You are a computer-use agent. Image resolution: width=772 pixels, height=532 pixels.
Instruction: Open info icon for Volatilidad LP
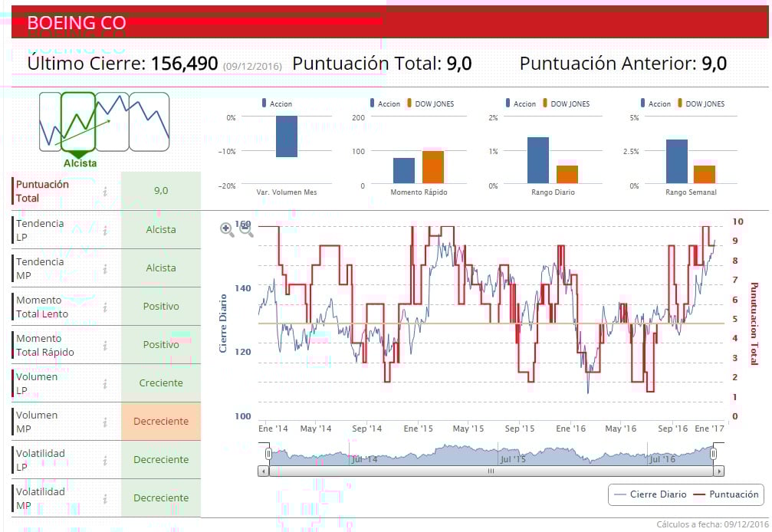105,461
